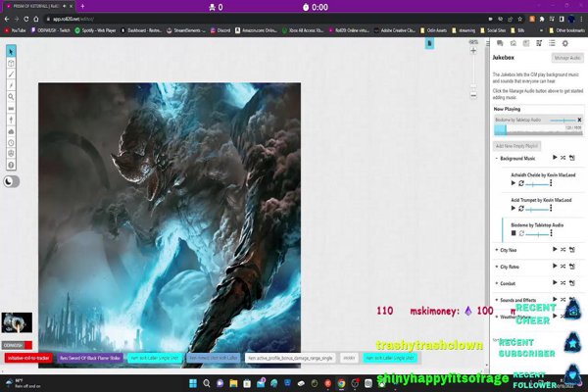Image resolution: width=588 pixels, height=392 pixels.
Task: Play the City Neo playlist
Action: (555, 249)
